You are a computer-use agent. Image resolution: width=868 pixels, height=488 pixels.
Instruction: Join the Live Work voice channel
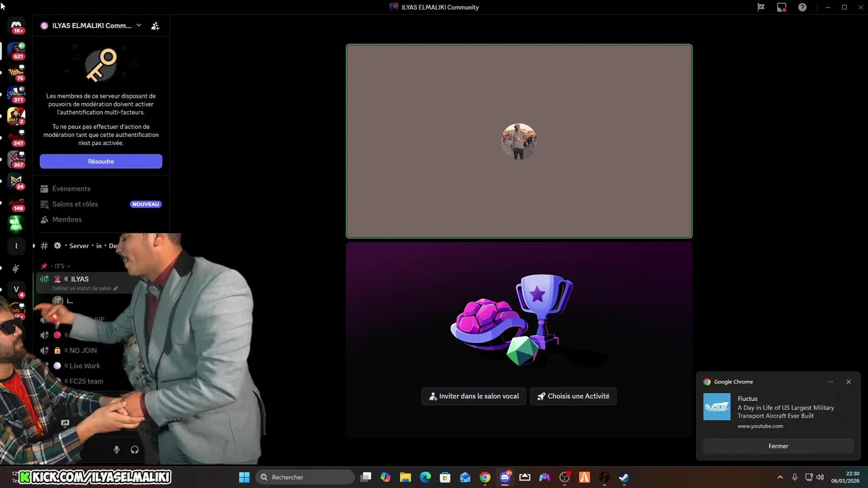[x=85, y=366]
